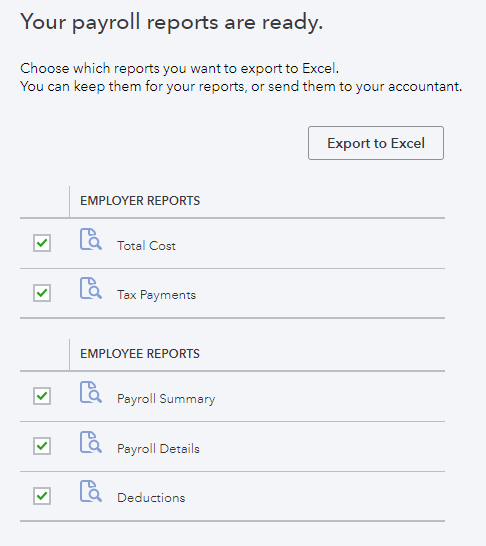This screenshot has height=546, width=486.
Task: Uncheck the Tax Payments checkbox
Action: pos(42,293)
